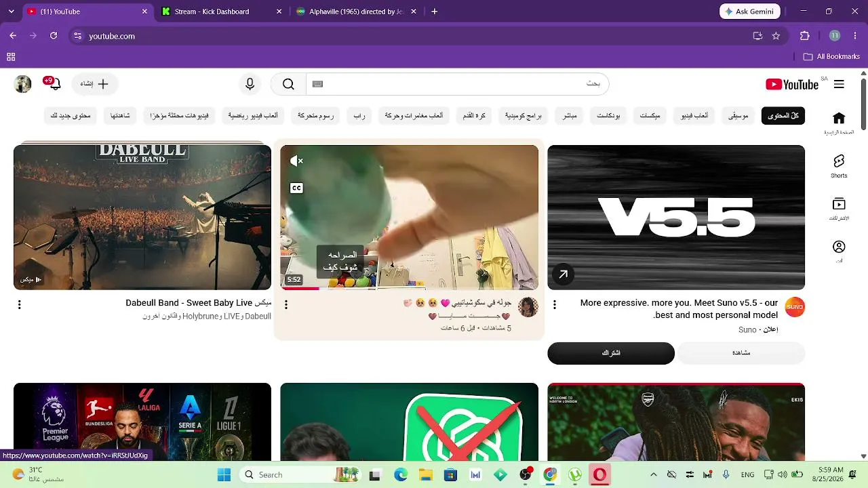Reload the page
The image size is (868, 488).
pyautogui.click(x=54, y=36)
